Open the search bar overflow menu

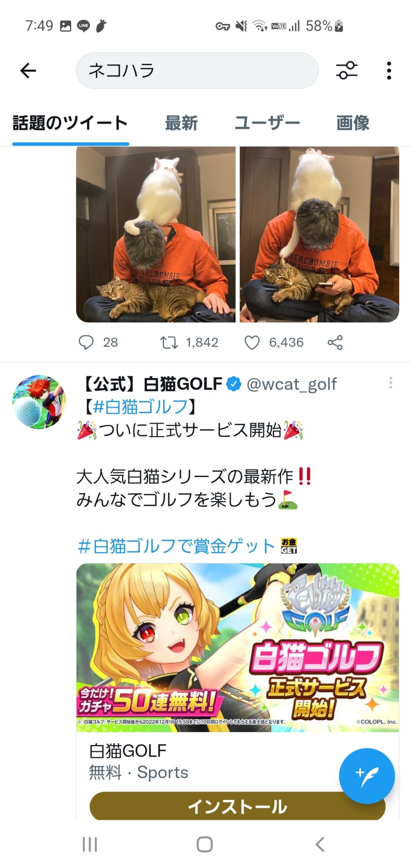click(389, 71)
